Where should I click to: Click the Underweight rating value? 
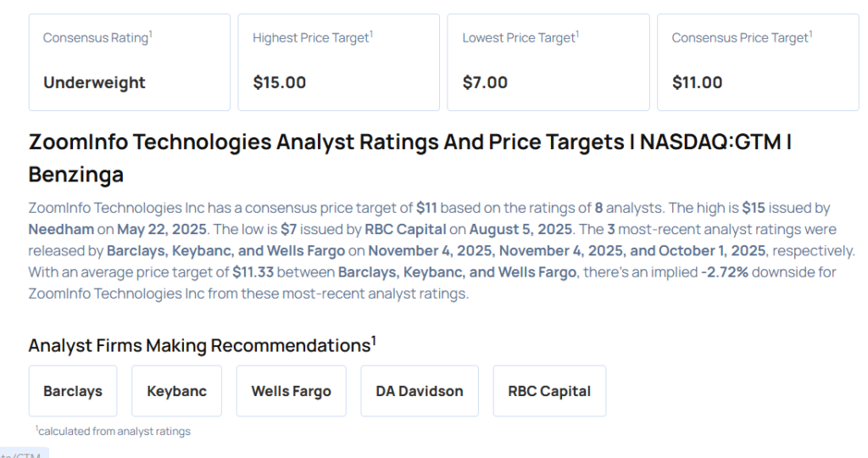(94, 82)
